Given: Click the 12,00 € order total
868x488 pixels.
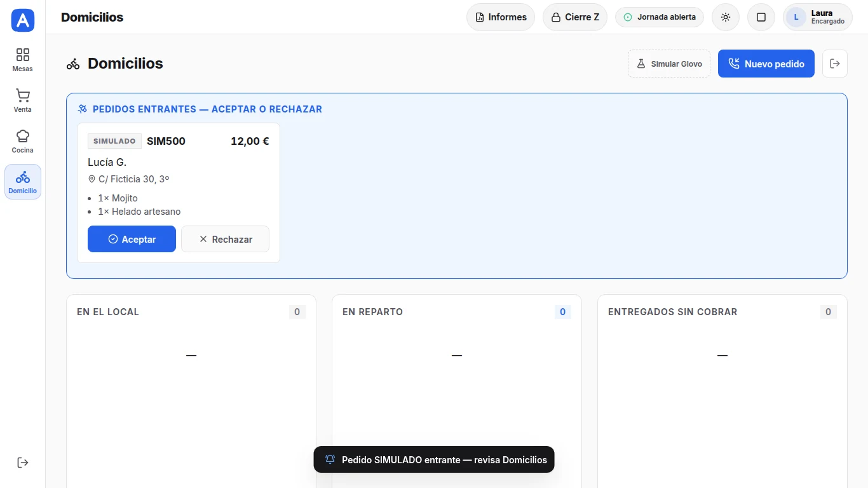Looking at the screenshot, I should [x=250, y=141].
